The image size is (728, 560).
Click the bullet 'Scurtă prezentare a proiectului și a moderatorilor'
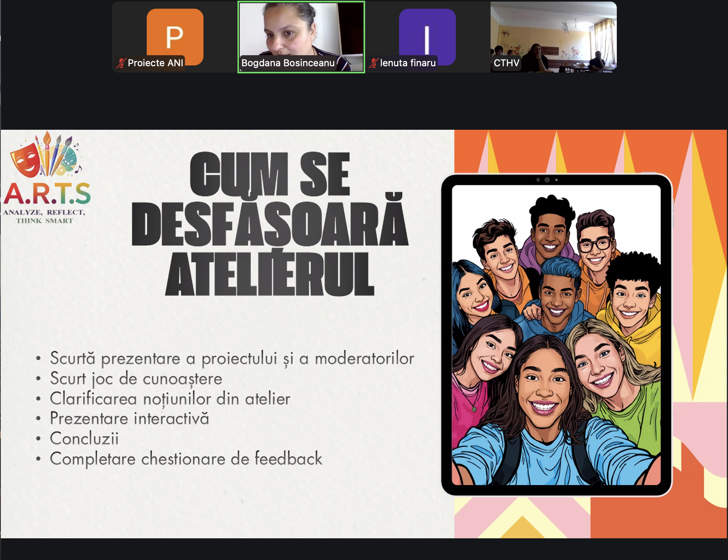click(x=232, y=358)
